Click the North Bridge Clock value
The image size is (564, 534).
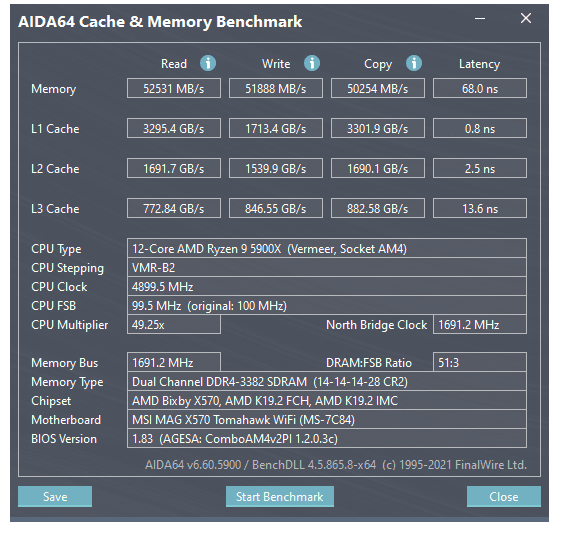point(480,324)
